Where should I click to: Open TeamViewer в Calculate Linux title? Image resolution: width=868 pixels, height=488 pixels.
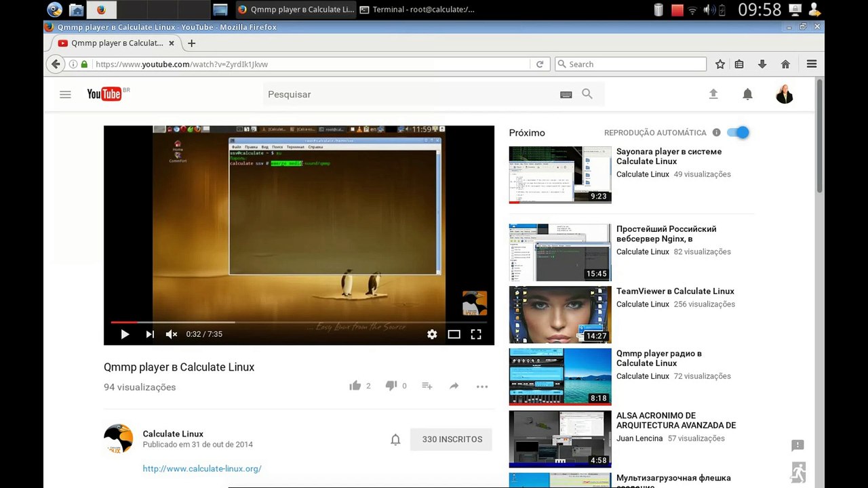675,291
